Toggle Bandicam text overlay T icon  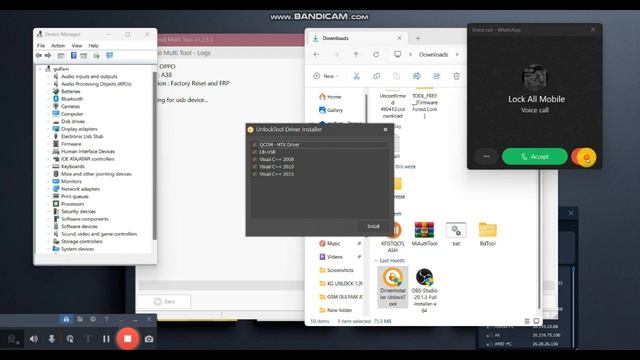(x=88, y=339)
